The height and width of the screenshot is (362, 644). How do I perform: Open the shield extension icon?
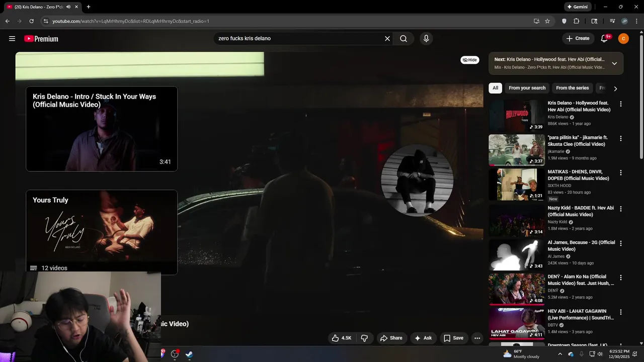564,21
